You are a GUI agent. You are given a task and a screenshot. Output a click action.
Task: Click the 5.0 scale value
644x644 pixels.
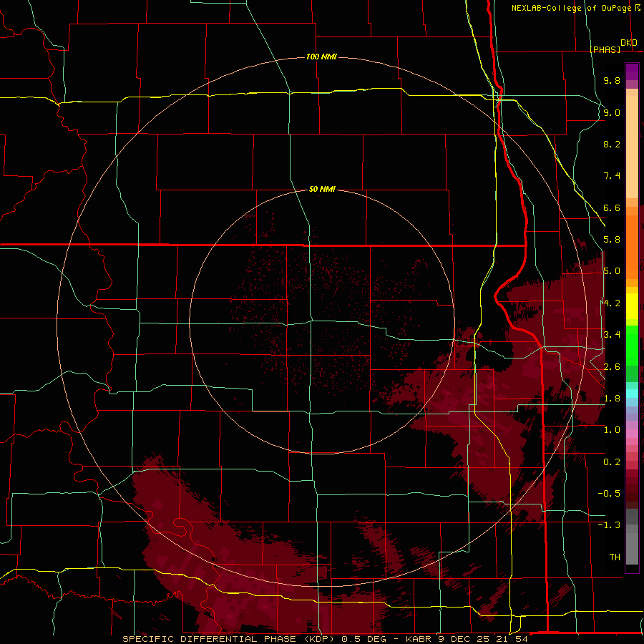coord(612,271)
